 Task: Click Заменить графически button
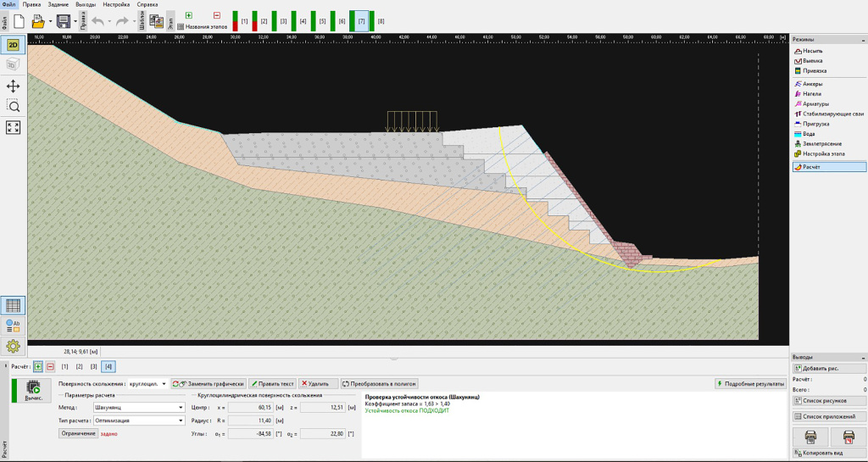tap(209, 383)
